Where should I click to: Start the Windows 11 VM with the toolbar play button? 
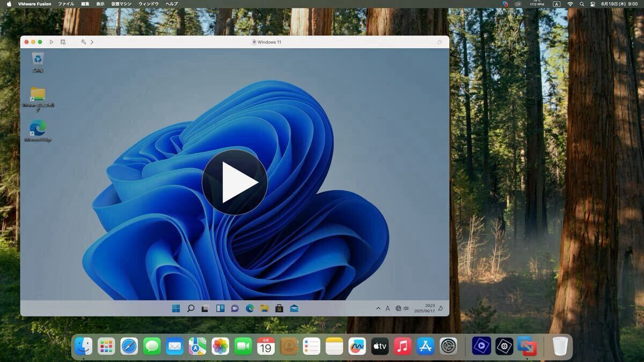(x=52, y=42)
